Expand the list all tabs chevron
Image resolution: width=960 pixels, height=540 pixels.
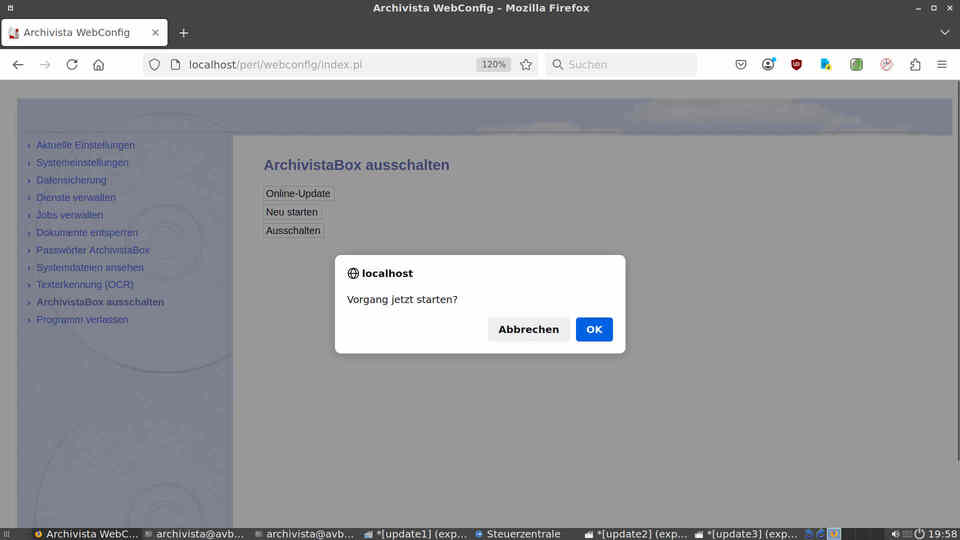point(945,32)
